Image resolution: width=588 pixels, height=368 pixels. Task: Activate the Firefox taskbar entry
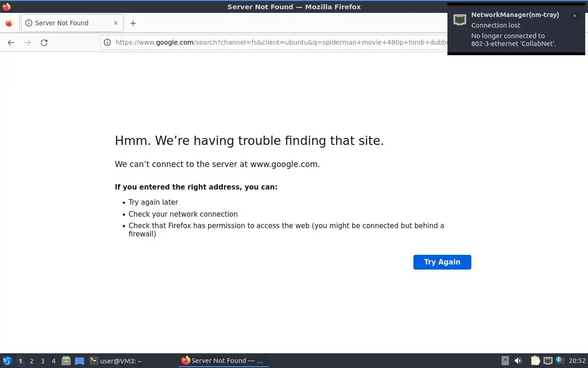(223, 361)
